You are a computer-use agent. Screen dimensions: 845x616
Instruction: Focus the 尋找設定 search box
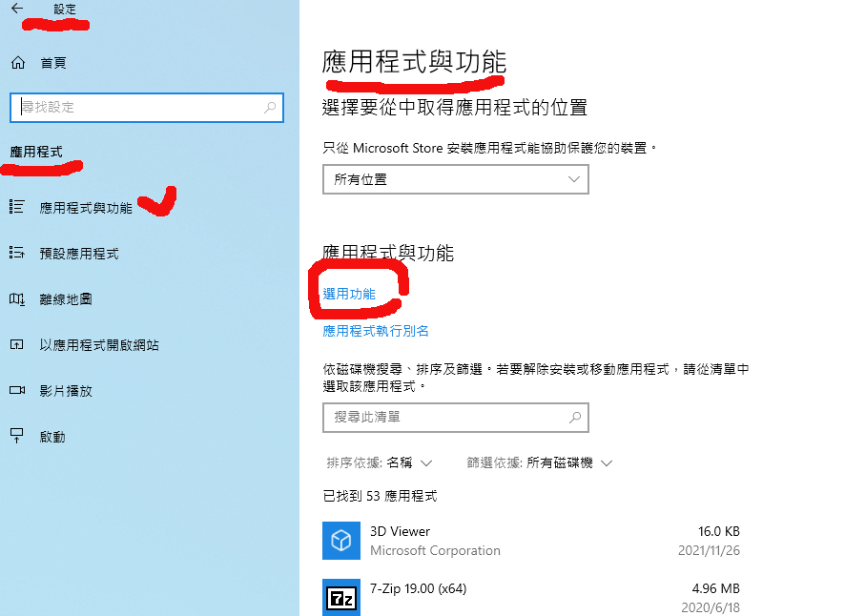147,107
